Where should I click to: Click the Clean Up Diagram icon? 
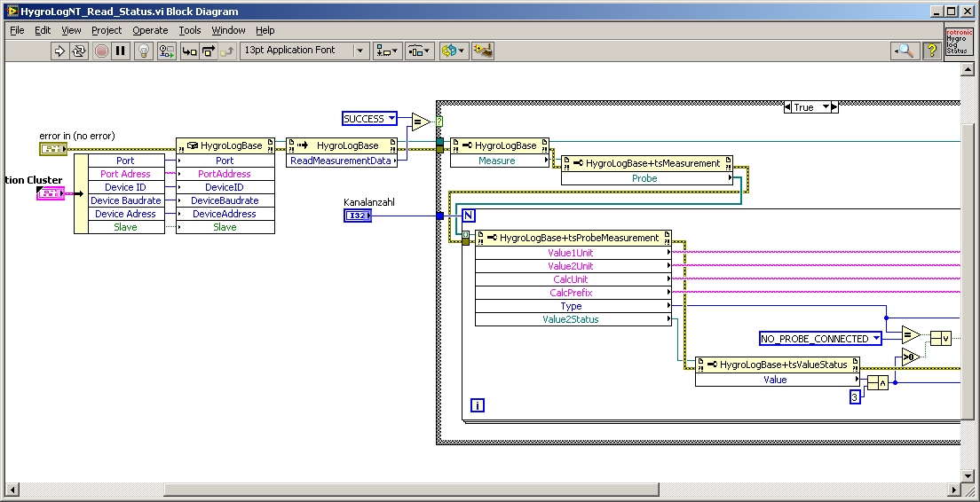[x=483, y=51]
